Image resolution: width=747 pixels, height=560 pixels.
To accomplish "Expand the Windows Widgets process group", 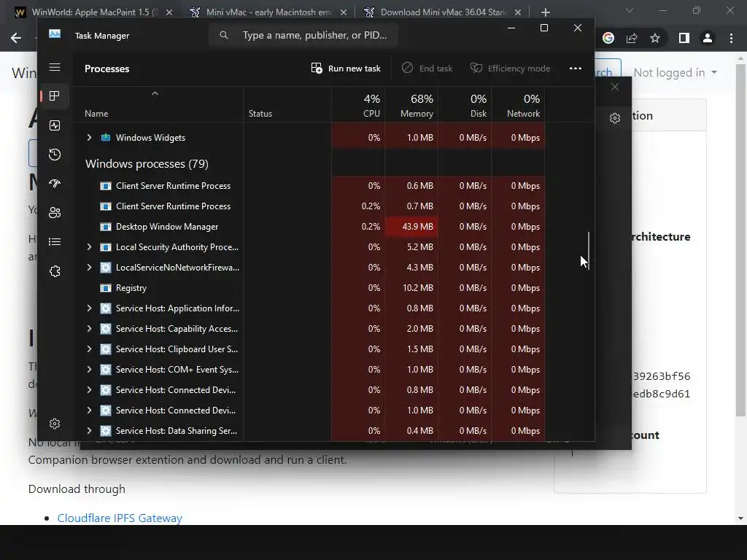I will pos(89,138).
